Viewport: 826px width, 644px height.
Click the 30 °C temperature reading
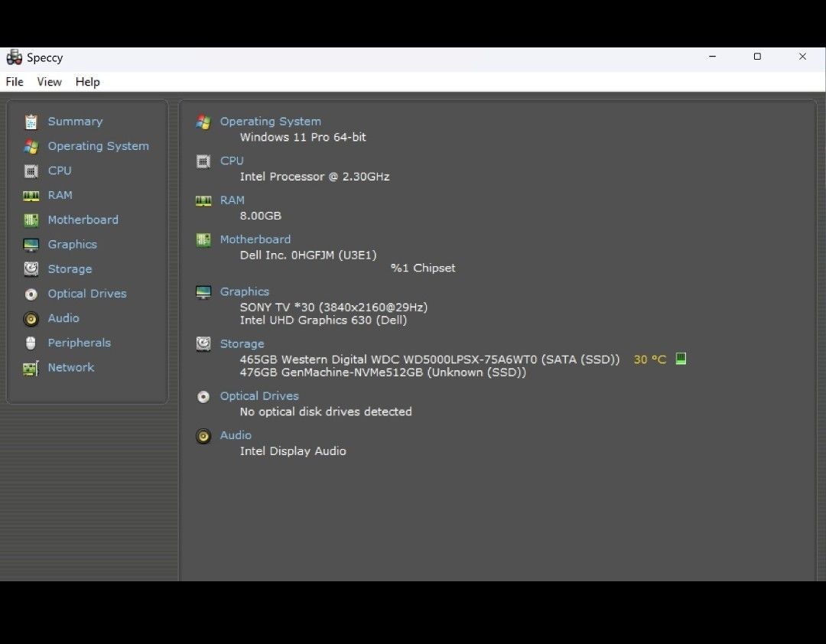coord(650,359)
